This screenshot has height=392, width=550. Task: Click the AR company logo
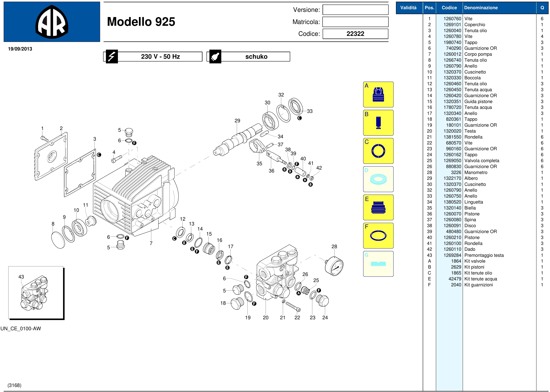click(x=52, y=22)
